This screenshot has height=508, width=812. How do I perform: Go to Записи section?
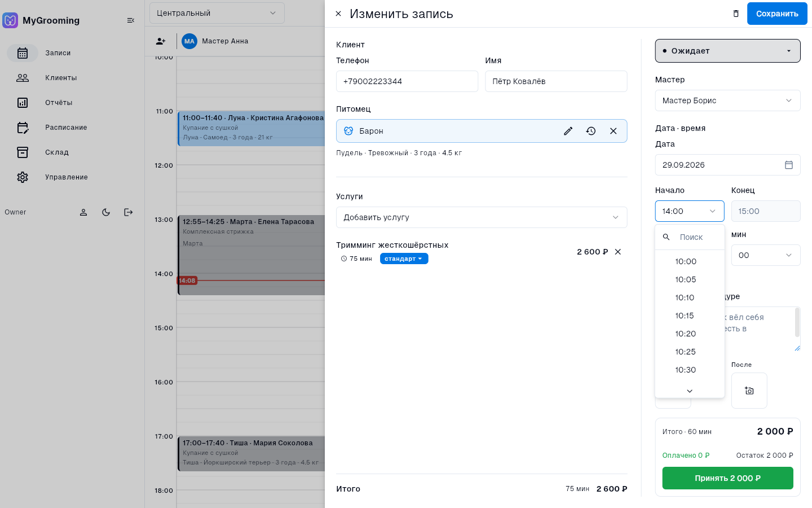pyautogui.click(x=72, y=53)
